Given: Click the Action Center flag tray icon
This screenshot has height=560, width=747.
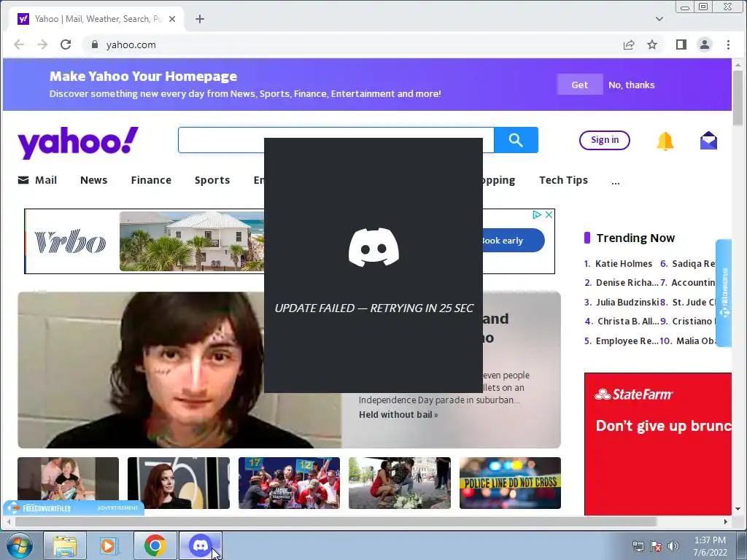Looking at the screenshot, I should coord(656,546).
